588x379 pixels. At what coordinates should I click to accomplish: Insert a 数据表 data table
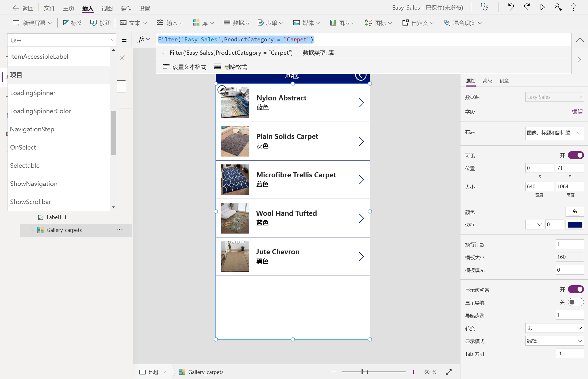[237, 23]
